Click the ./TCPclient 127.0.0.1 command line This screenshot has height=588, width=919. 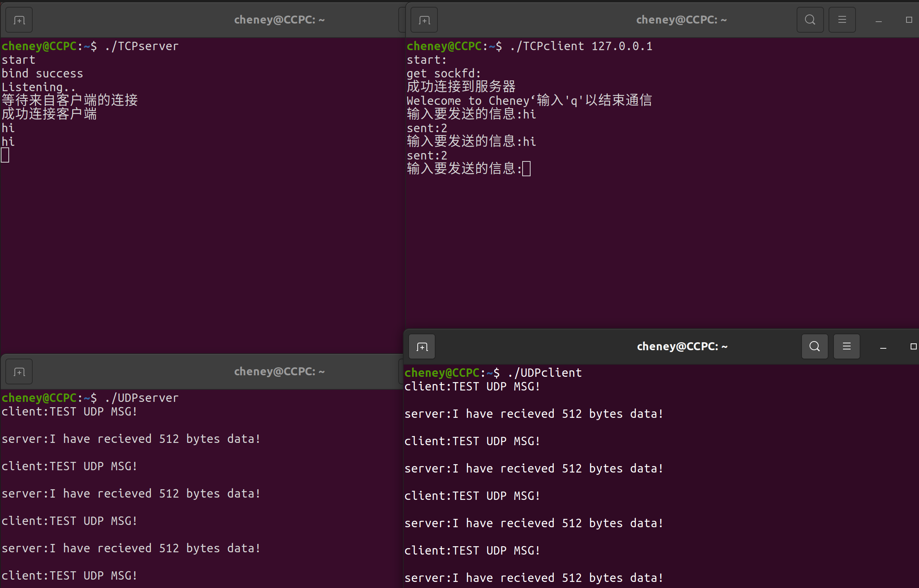[581, 46]
